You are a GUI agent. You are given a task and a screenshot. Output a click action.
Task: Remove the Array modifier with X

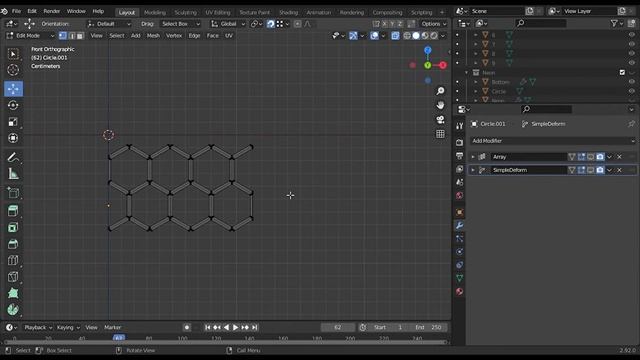coord(619,157)
